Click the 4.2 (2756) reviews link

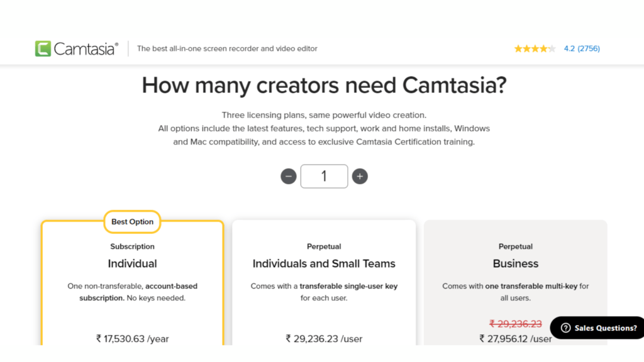(582, 48)
